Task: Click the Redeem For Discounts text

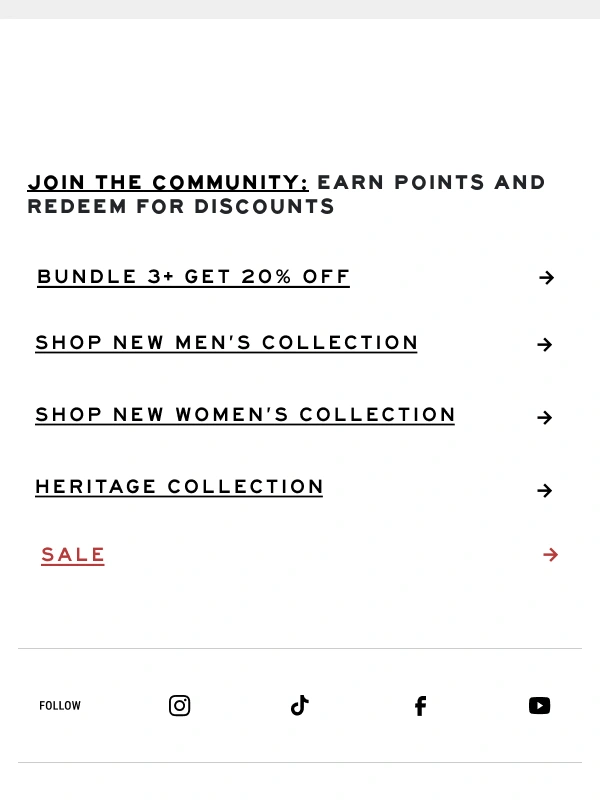Action: 181,207
